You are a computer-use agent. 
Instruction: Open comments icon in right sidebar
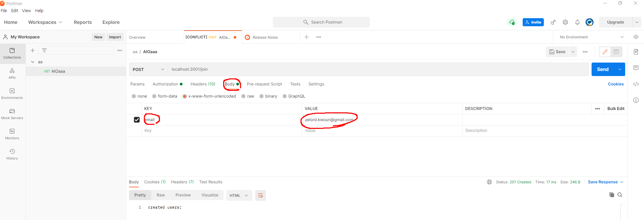tap(636, 68)
